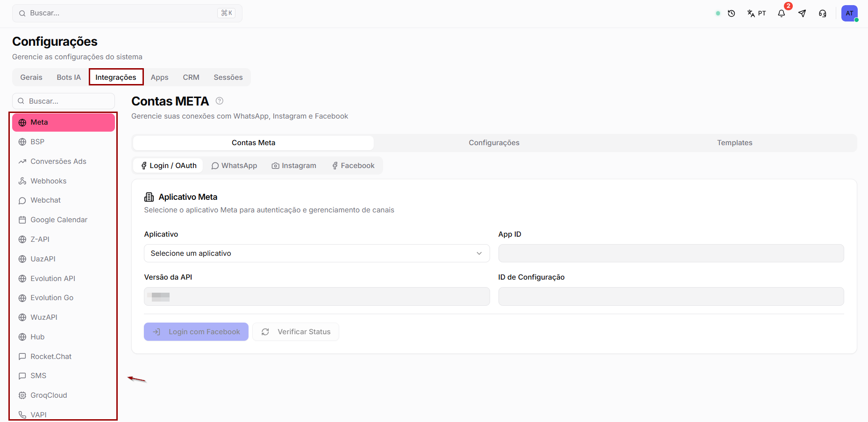Screen dimensions: 868x422
Task: Click the history clock icon
Action: click(732, 14)
